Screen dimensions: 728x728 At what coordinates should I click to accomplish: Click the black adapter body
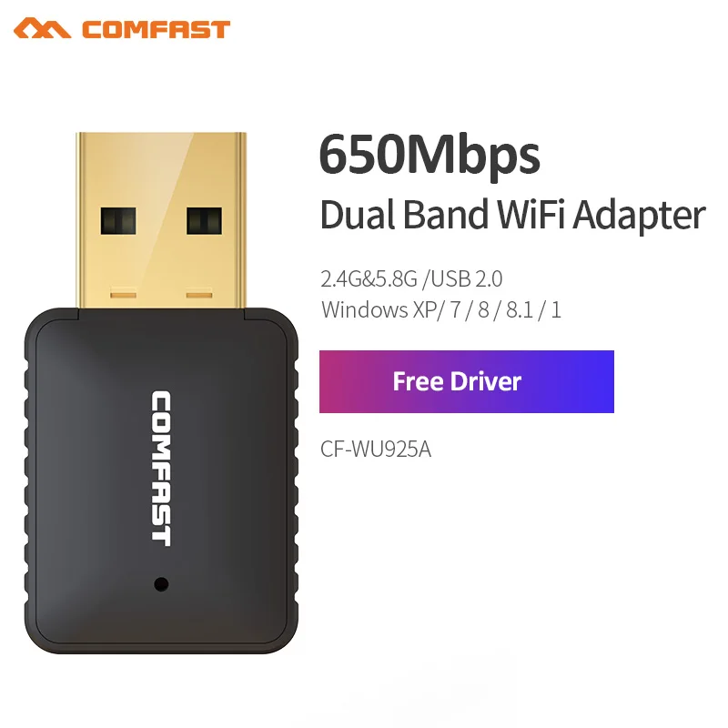(x=161, y=480)
